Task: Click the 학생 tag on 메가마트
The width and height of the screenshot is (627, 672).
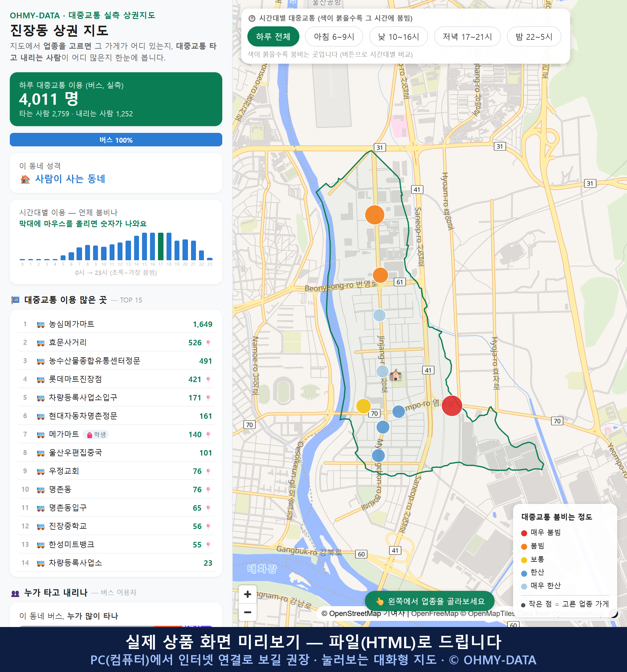Action: click(96, 434)
